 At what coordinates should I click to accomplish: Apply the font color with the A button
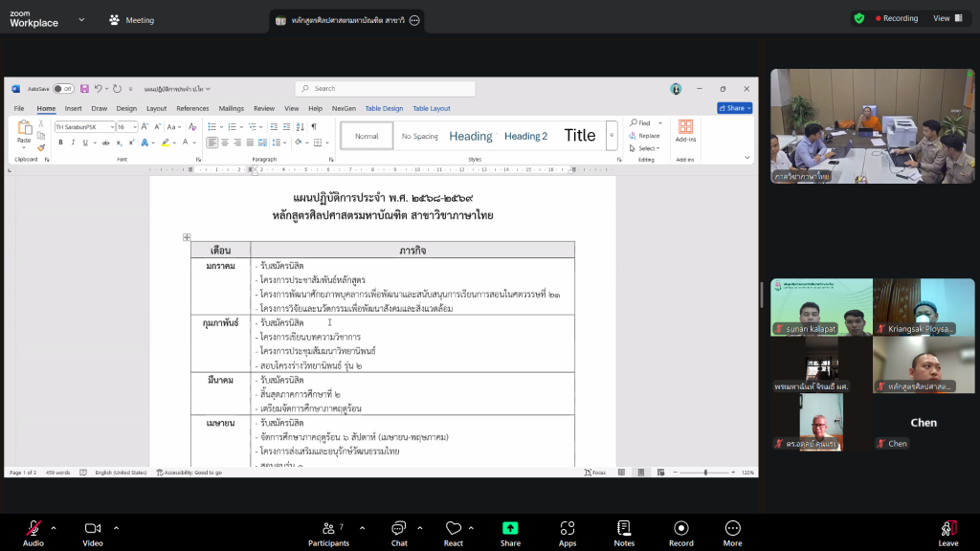[185, 143]
